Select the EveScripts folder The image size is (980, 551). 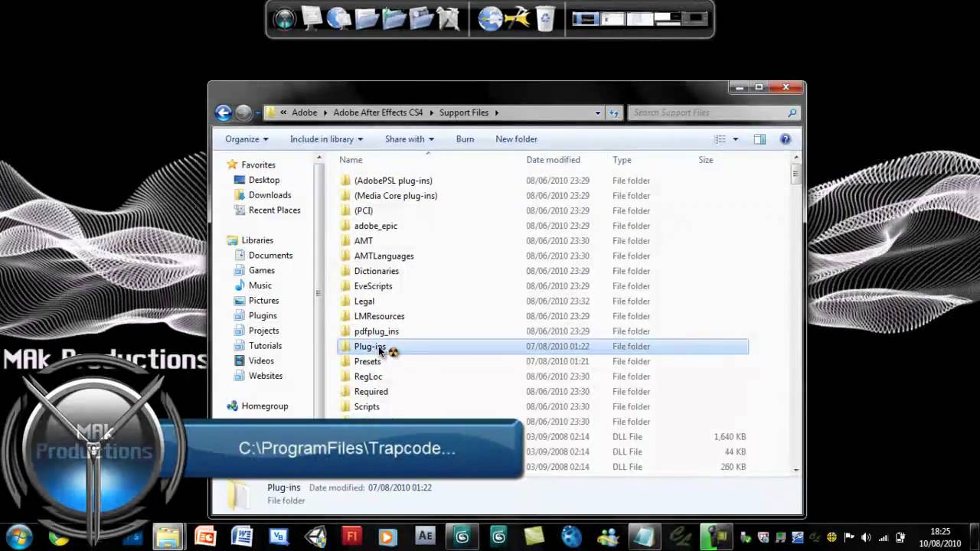[x=373, y=286]
